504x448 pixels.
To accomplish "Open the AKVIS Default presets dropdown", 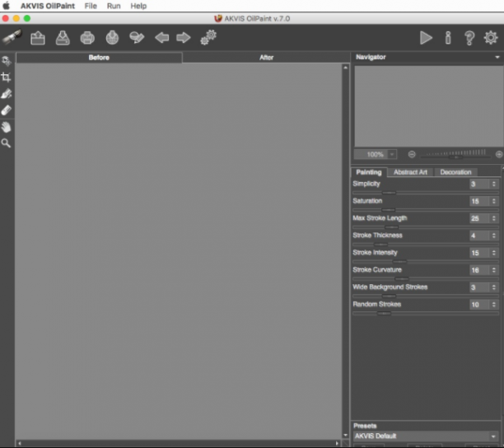I will click(426, 436).
